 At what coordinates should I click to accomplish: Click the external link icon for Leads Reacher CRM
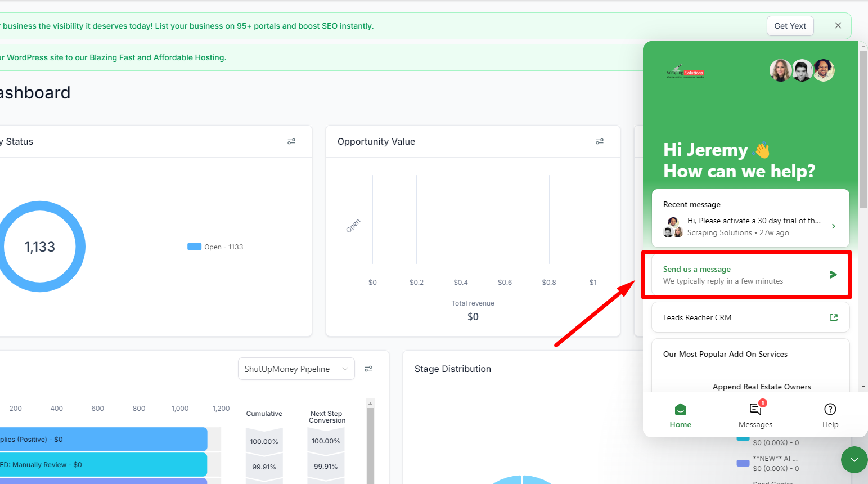tap(834, 317)
